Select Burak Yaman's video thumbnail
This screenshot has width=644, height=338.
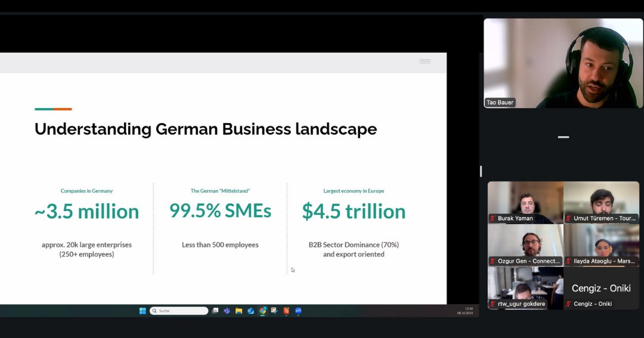pyautogui.click(x=526, y=202)
